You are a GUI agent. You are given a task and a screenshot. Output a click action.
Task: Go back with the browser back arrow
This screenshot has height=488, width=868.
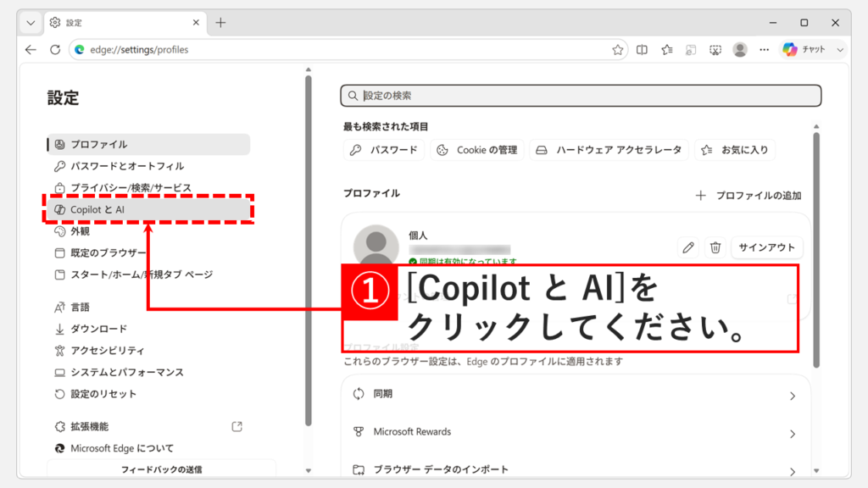tap(31, 50)
